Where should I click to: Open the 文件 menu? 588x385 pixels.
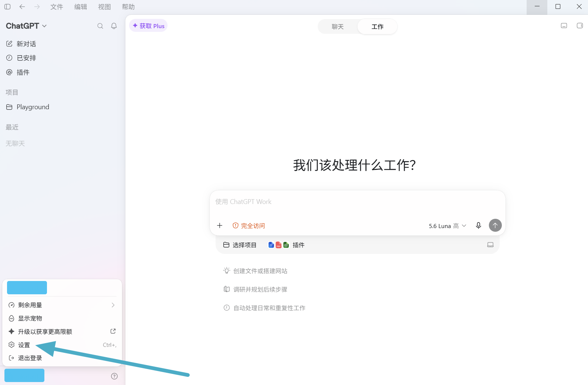click(57, 7)
